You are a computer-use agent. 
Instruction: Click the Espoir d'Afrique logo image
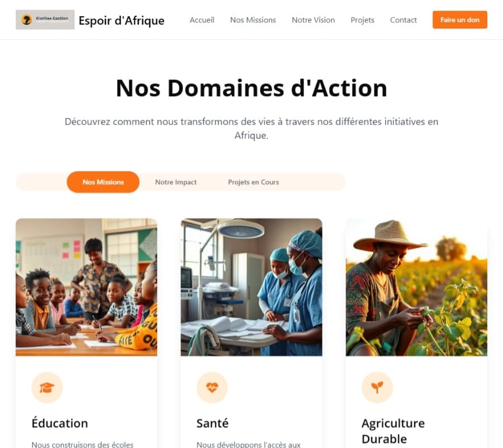coord(45,20)
